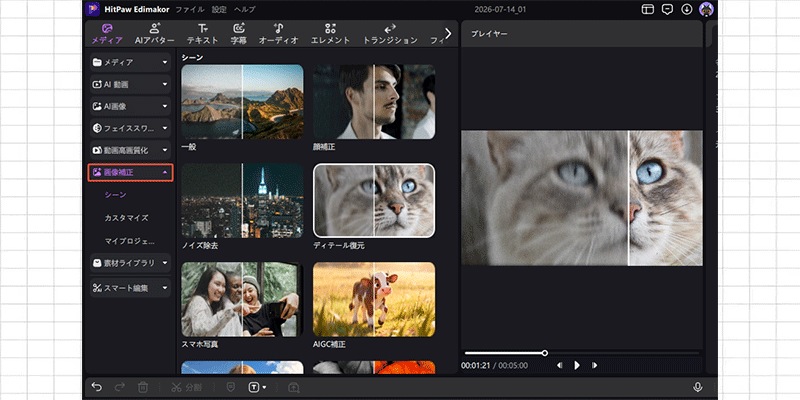The width and height of the screenshot is (800, 400).
Task: Select カスタマイズ under 画像補正
Action: coord(127,218)
